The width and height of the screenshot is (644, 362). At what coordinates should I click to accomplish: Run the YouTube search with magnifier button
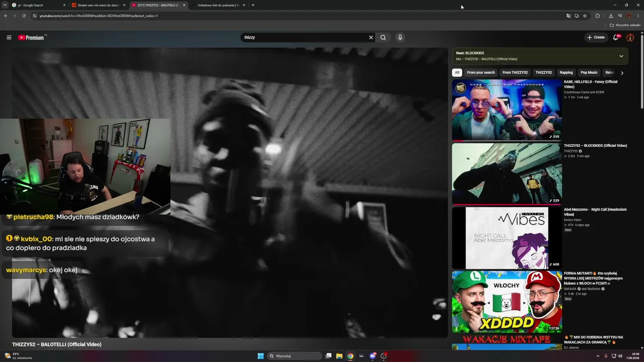tap(383, 37)
